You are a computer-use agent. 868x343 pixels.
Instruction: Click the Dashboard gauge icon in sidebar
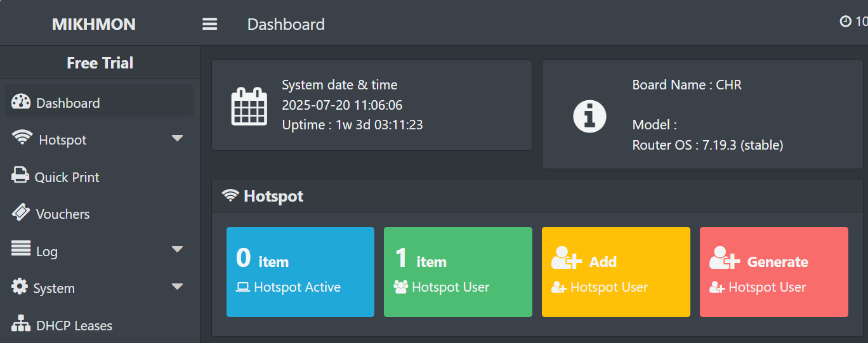21,102
